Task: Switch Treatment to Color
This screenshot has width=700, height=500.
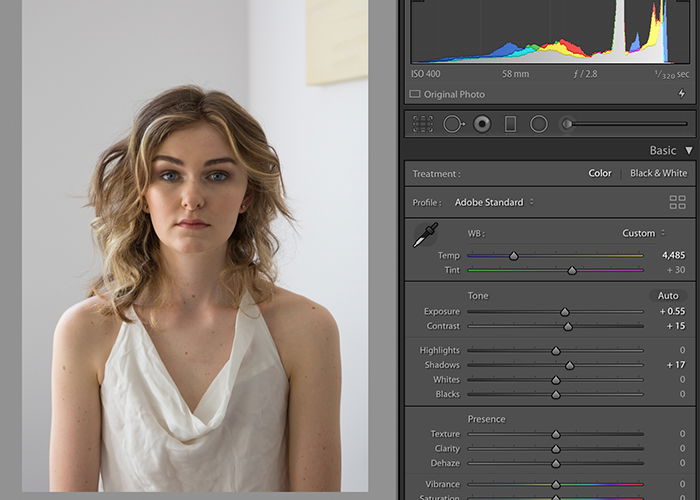Action: point(600,173)
